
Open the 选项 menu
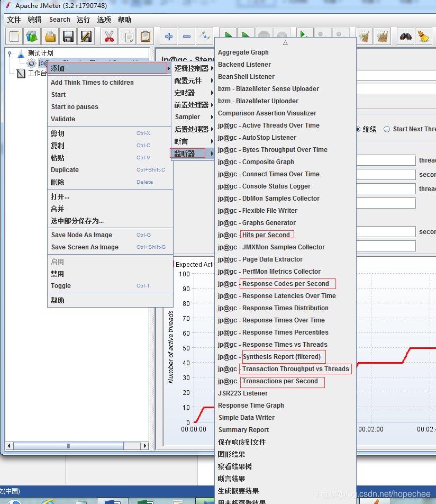104,20
